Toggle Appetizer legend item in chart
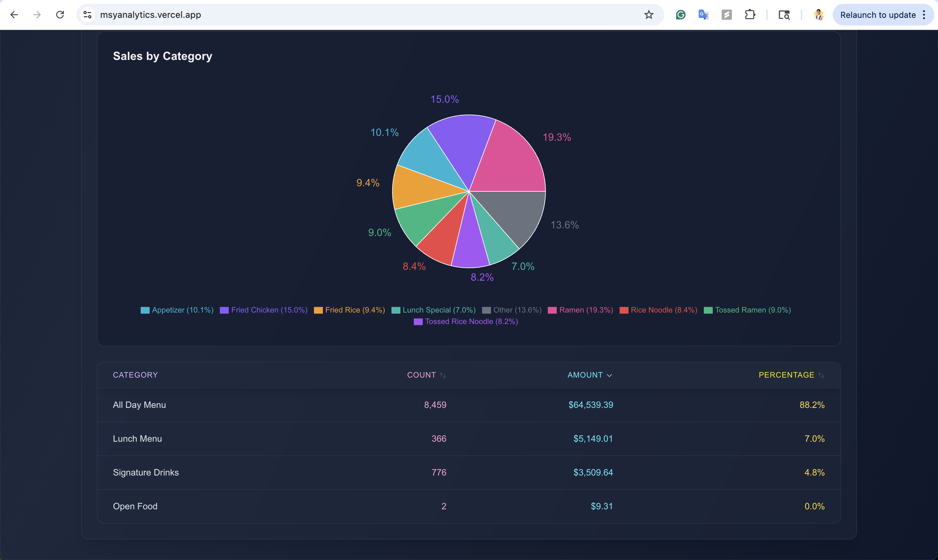Screen dimensions: 938x560 pyautogui.click(x=177, y=310)
